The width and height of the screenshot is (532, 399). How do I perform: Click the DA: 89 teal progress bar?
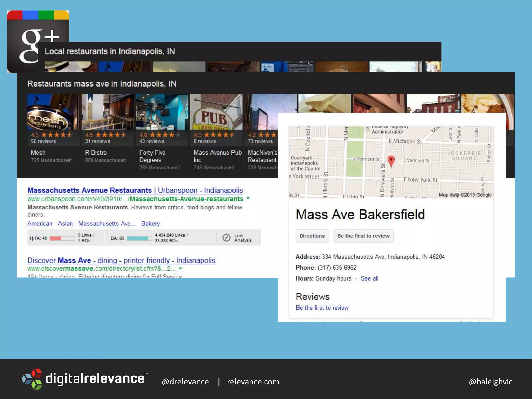coord(139,238)
